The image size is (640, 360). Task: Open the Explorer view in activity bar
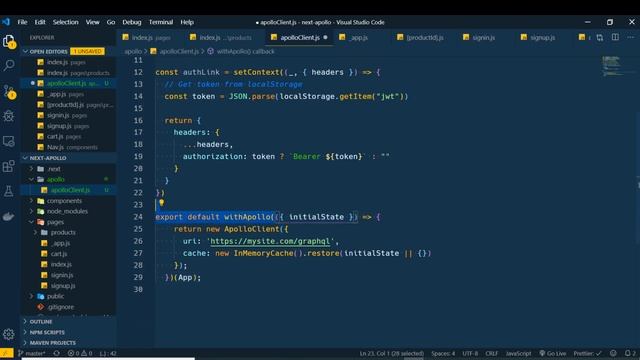click(x=9, y=41)
